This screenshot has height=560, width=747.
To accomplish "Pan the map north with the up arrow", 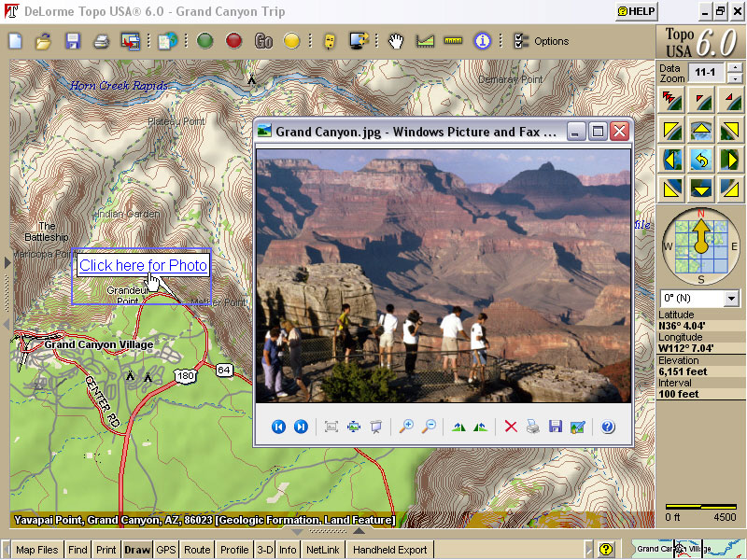I will [701, 130].
